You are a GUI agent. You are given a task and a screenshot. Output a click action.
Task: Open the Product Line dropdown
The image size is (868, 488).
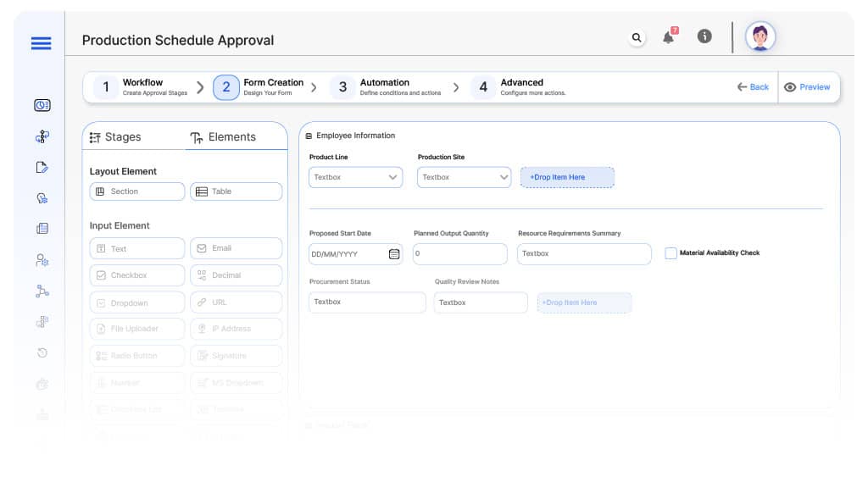click(355, 178)
